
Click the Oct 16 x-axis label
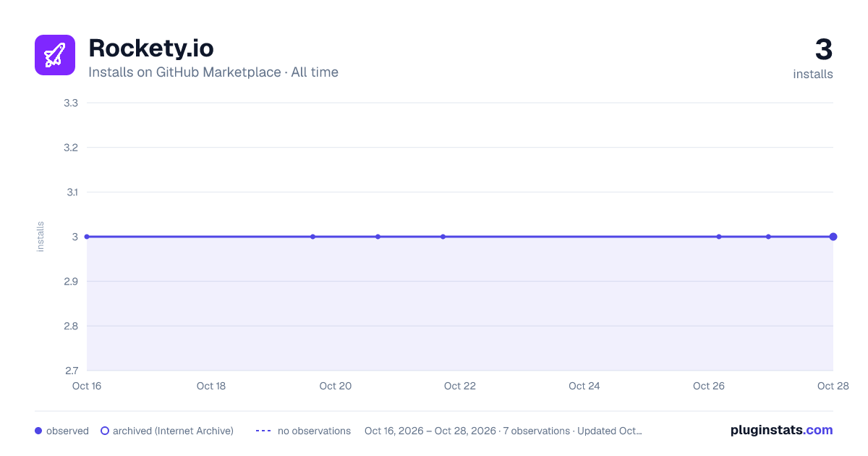click(87, 386)
